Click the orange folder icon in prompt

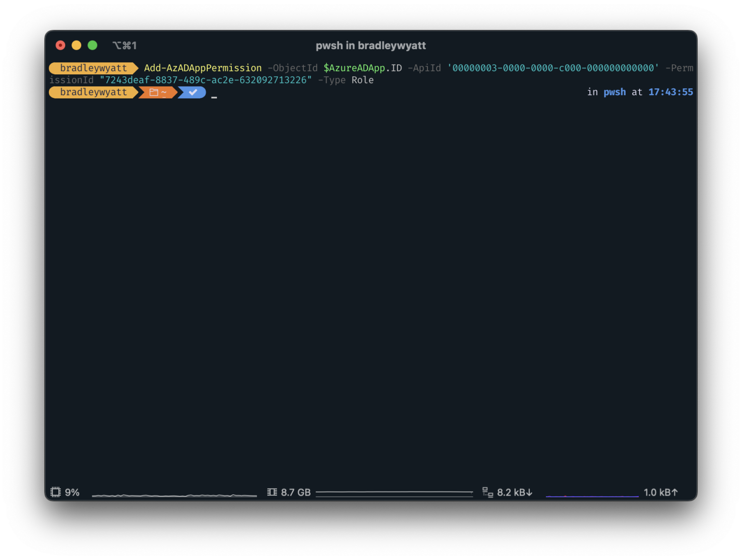point(154,92)
